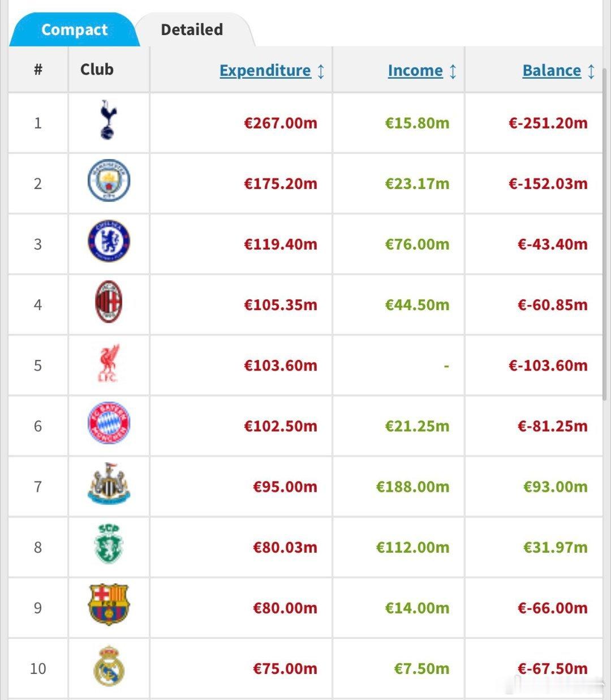Select the Bayern Munich club badge
Viewport: 611px width, 700px height.
[x=109, y=423]
